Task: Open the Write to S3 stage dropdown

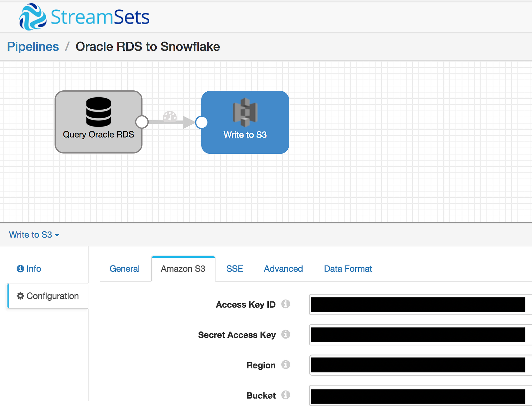Action: click(x=34, y=235)
